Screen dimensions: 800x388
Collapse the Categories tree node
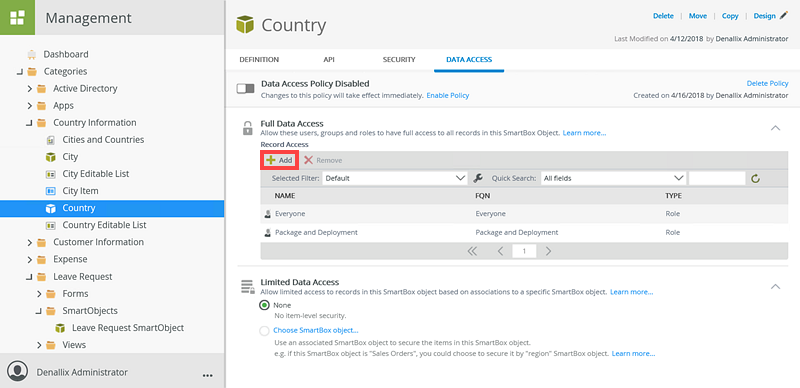19,71
